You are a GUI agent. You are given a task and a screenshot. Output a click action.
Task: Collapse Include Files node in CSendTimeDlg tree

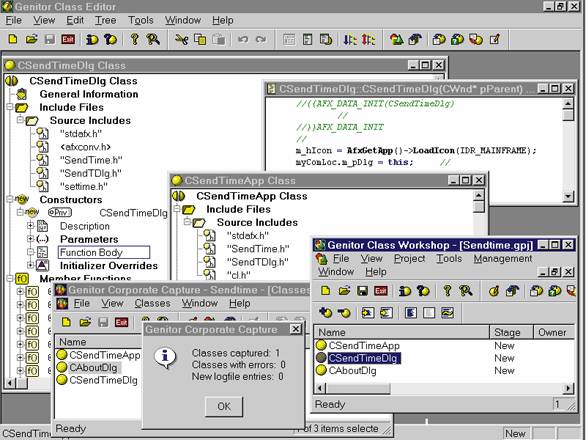[10, 107]
